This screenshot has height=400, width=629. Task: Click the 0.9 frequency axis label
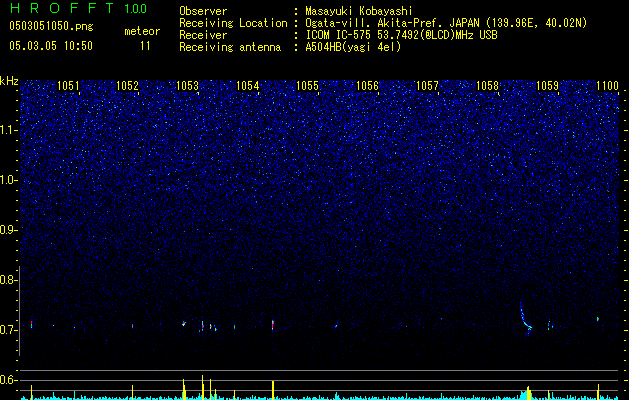[x=8, y=230]
